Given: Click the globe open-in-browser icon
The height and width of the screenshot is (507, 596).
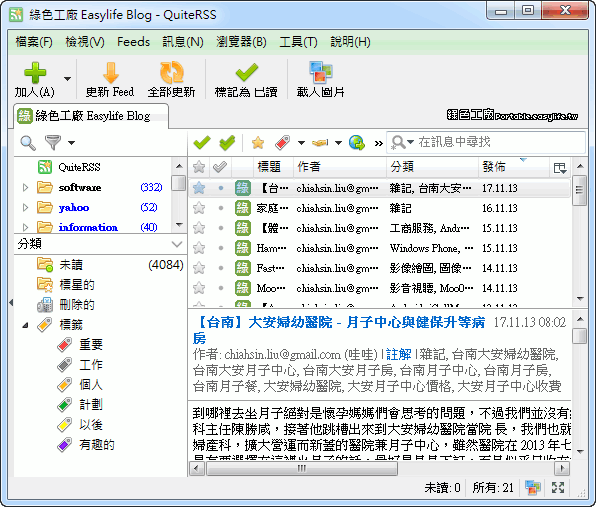Looking at the screenshot, I should [x=357, y=143].
